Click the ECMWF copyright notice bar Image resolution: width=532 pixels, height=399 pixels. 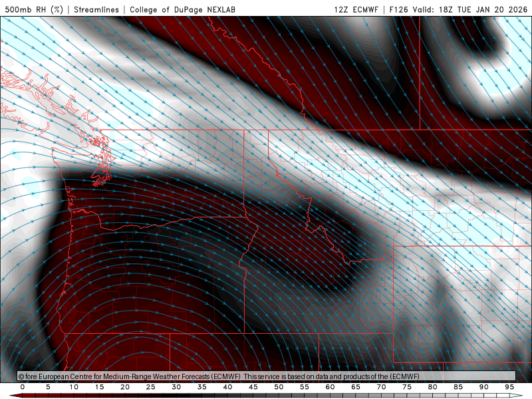coord(267,376)
